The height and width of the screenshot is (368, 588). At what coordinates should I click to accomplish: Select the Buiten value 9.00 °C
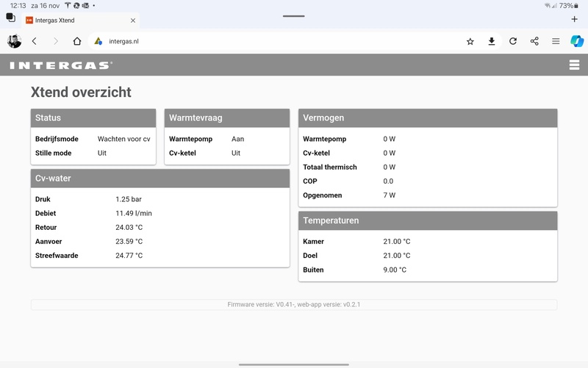point(395,270)
